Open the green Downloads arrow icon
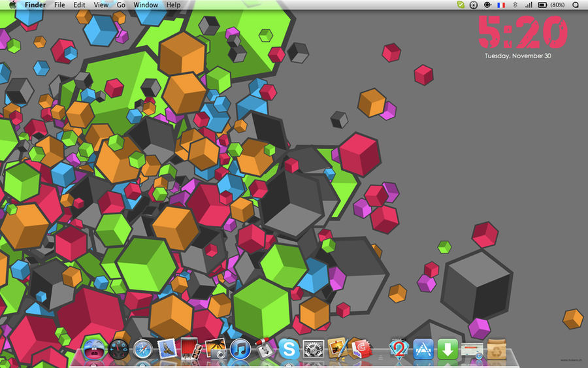Viewport: 588px width, 368px height. pos(448,349)
